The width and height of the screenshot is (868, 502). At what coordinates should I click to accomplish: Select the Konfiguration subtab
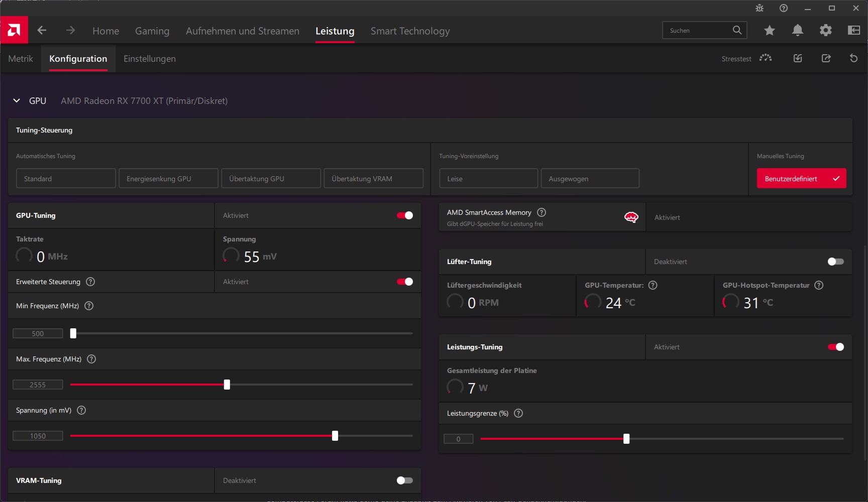78,58
